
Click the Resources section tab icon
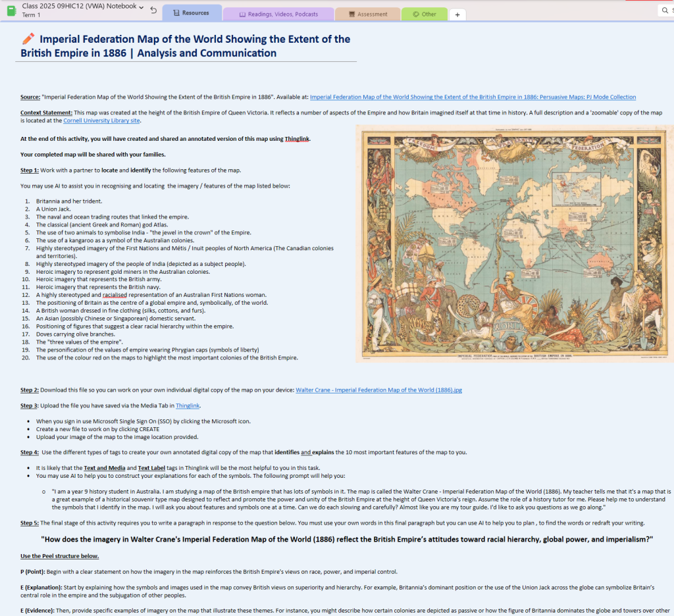pyautogui.click(x=174, y=13)
